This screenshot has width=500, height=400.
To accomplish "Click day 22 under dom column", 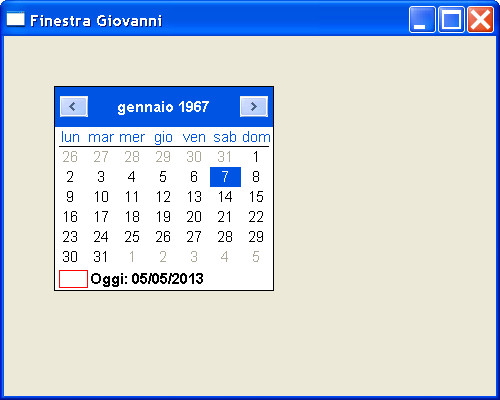I will [256, 217].
